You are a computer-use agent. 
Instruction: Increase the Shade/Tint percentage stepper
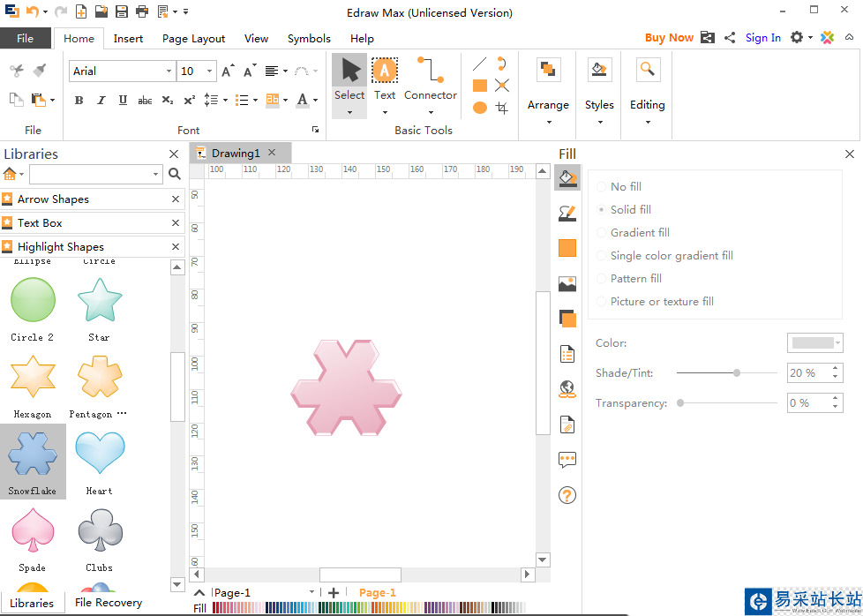pos(836,368)
